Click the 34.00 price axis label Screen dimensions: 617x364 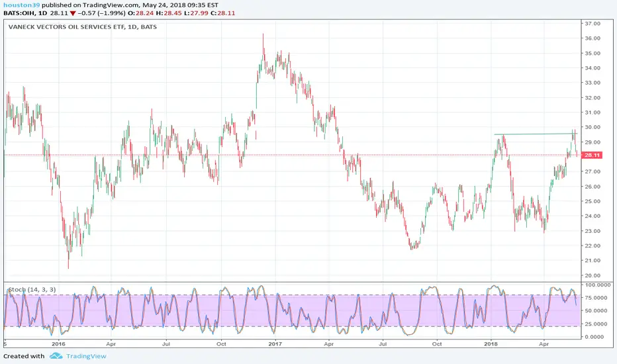pos(593,68)
